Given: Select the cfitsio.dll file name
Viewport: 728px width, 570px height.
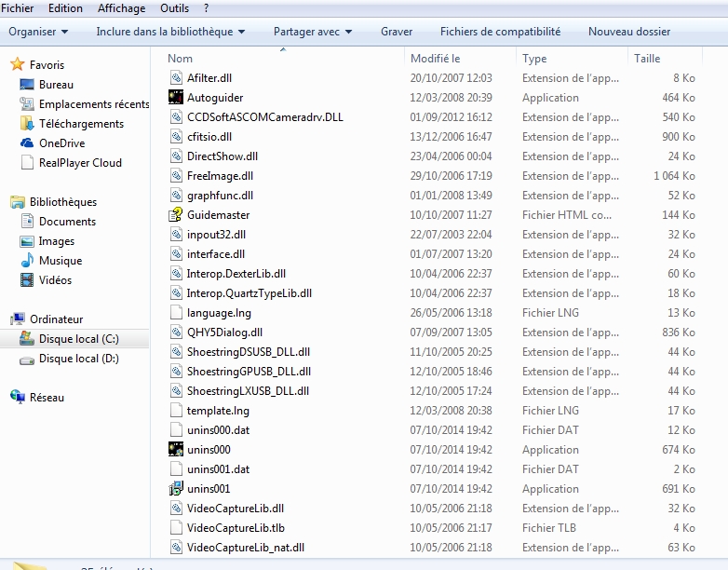Looking at the screenshot, I should coord(209,137).
